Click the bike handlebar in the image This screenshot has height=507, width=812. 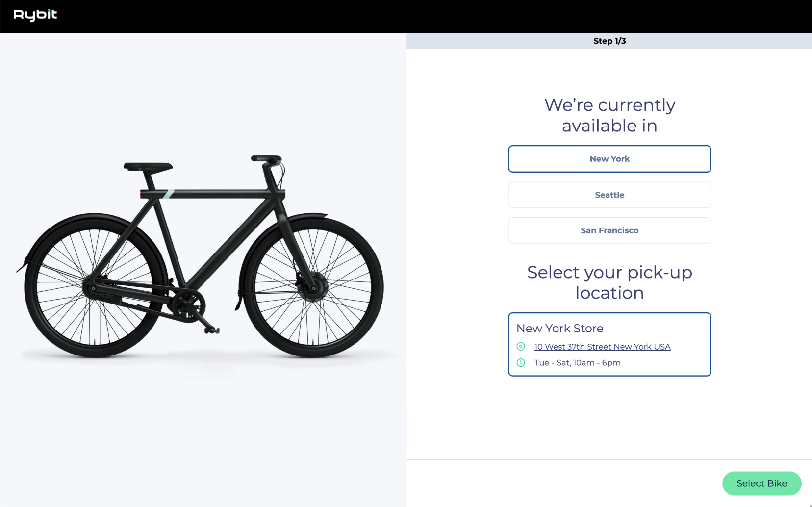pyautogui.click(x=267, y=159)
